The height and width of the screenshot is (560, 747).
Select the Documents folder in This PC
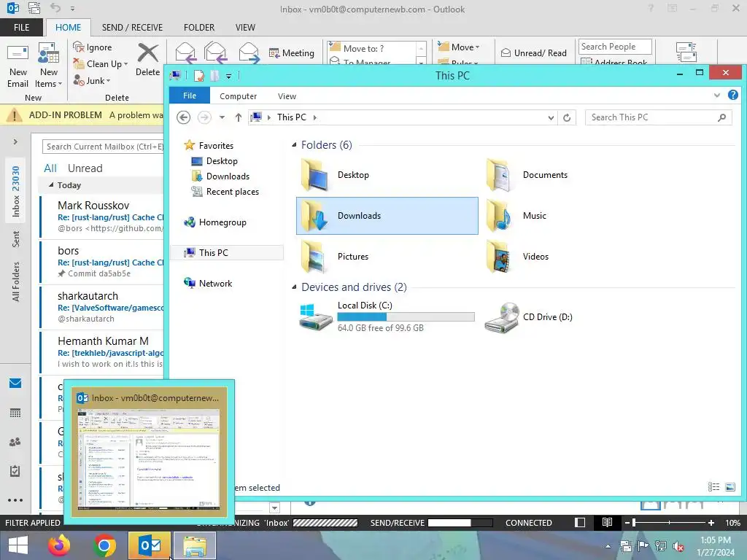[527, 175]
